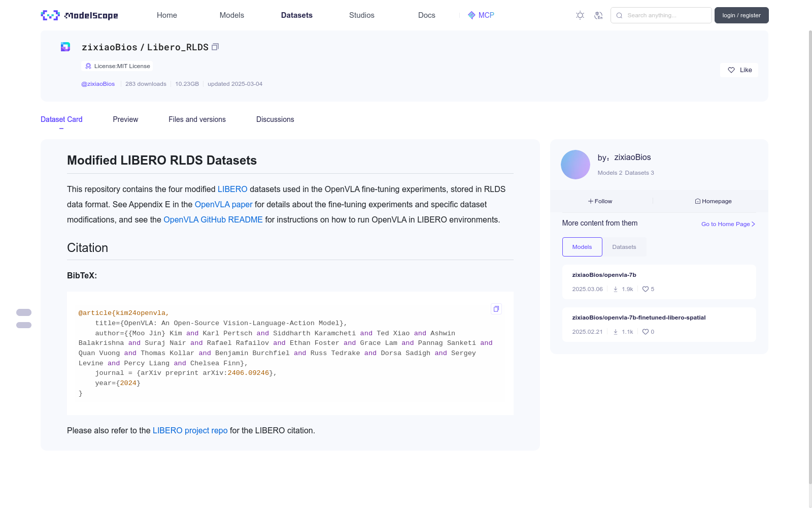The width and height of the screenshot is (812, 508).
Task: Switch to the Preview tab
Action: click(x=125, y=119)
